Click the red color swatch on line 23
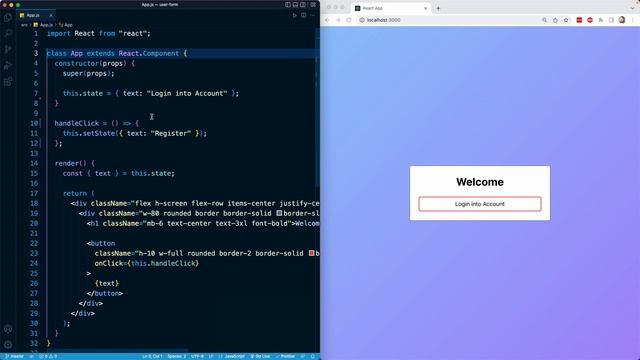Screen dimensions: 640x360 point(311,253)
